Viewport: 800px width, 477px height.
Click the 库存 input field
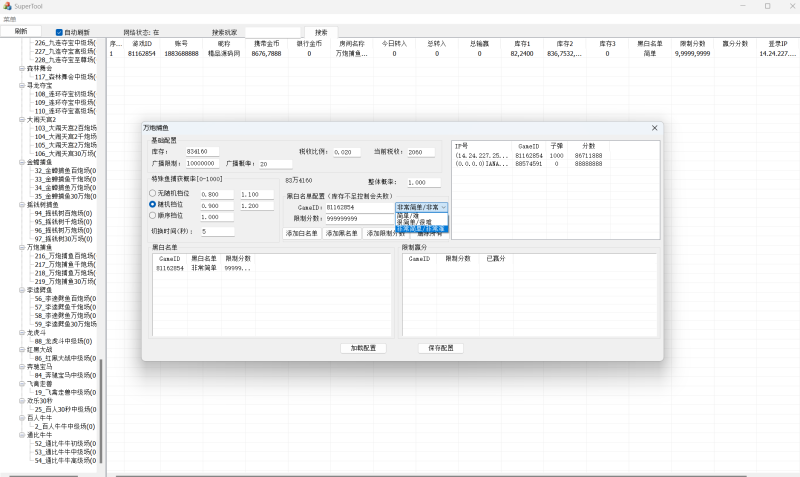tap(202, 152)
